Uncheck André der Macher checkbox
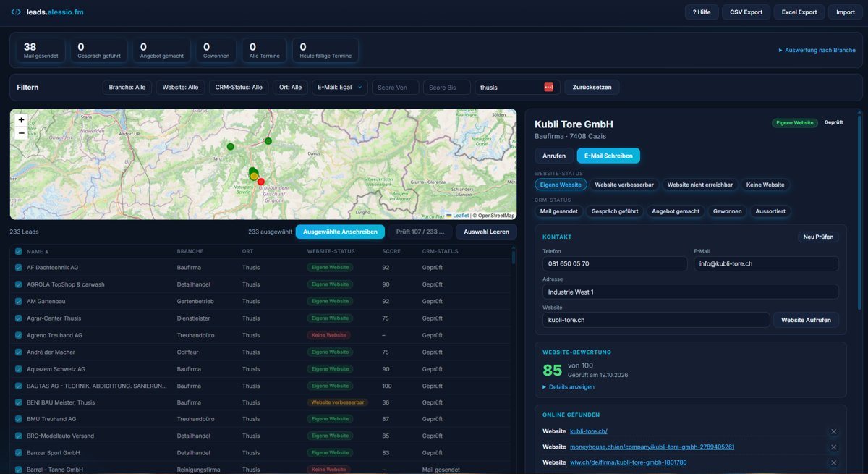 pyautogui.click(x=18, y=352)
